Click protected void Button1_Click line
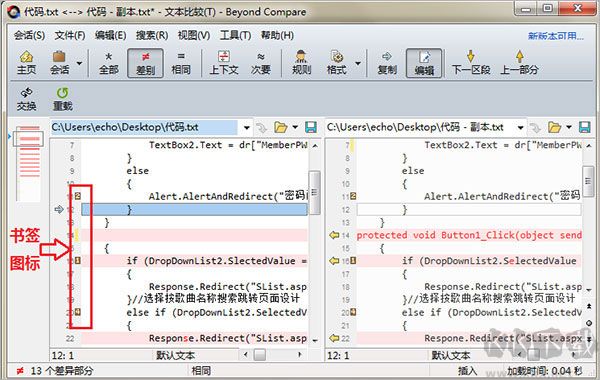This screenshot has height=380, width=600. [x=469, y=235]
